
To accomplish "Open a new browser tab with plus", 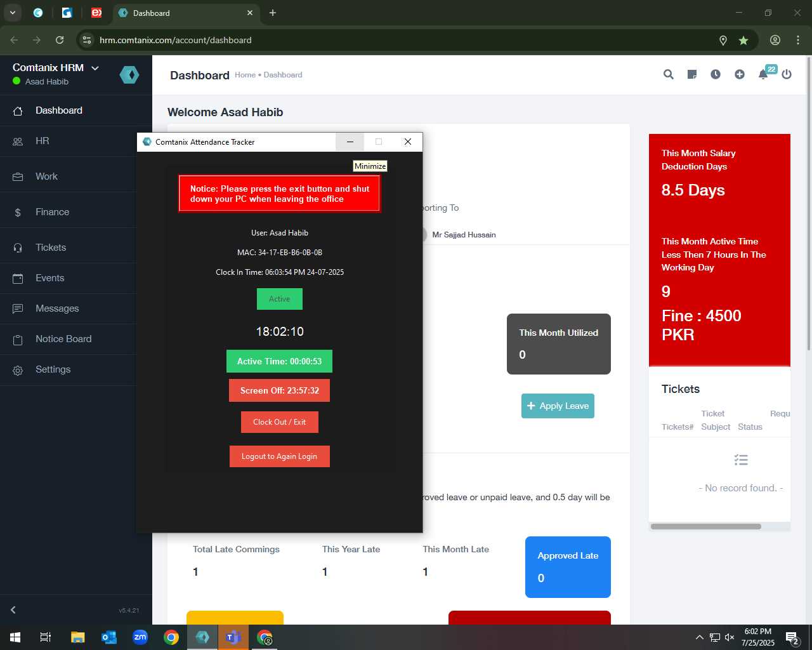I will [273, 13].
